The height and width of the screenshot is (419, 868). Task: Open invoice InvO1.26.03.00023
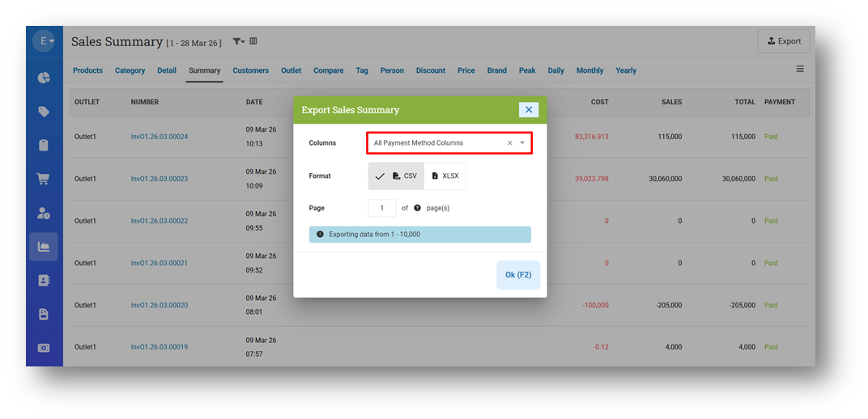coord(160,179)
